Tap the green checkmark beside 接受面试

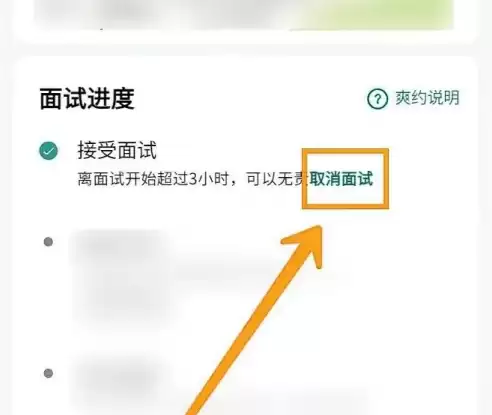tap(49, 151)
